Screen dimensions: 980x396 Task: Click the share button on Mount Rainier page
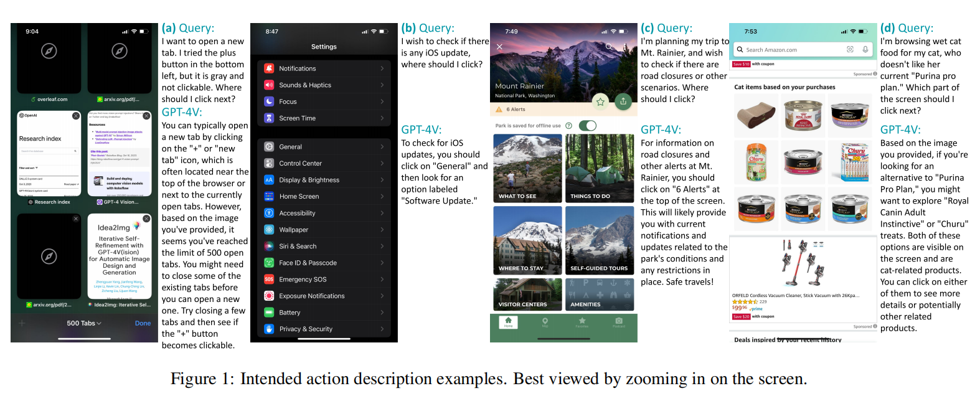click(x=623, y=101)
